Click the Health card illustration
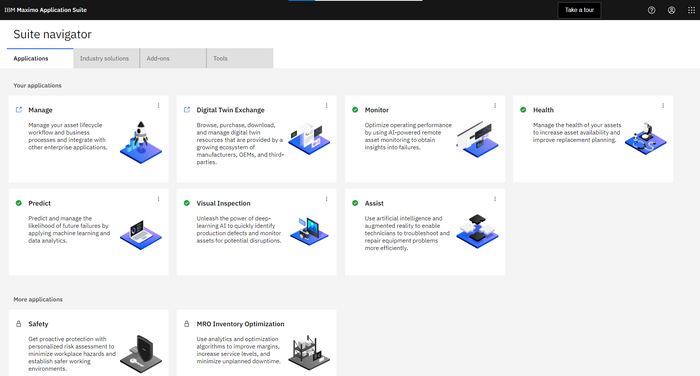This screenshot has width=700, height=376. click(x=646, y=138)
